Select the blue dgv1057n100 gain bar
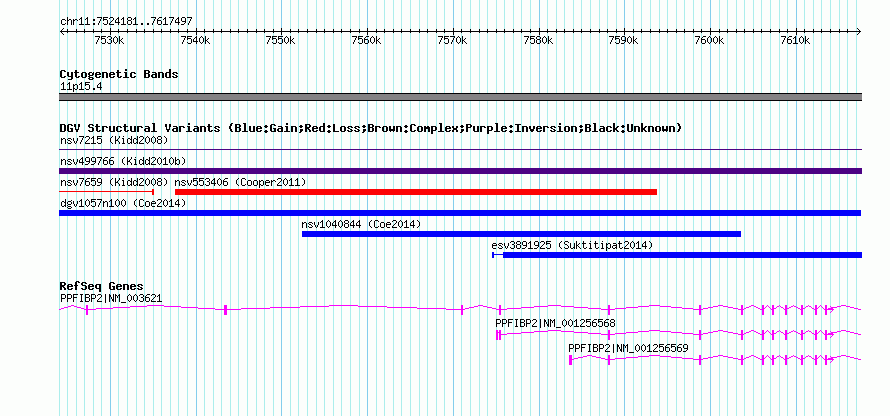The width and height of the screenshot is (890, 416). 460,213
